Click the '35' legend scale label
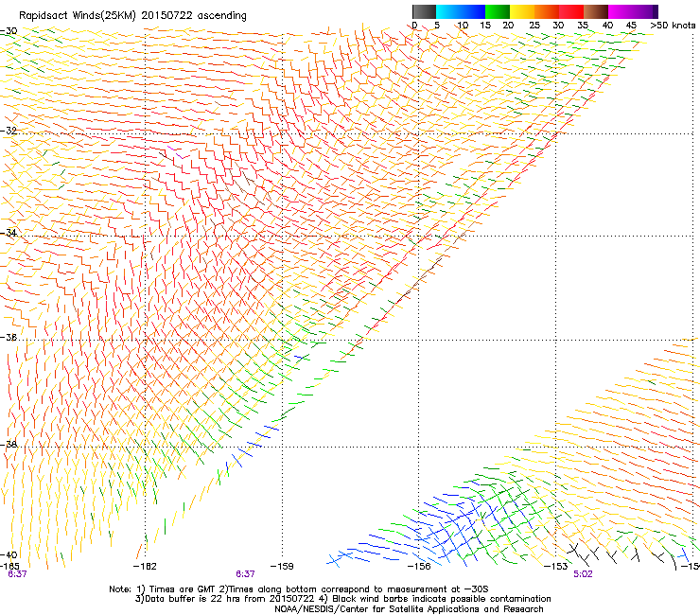The height and width of the screenshot is (615, 700). coord(583,26)
